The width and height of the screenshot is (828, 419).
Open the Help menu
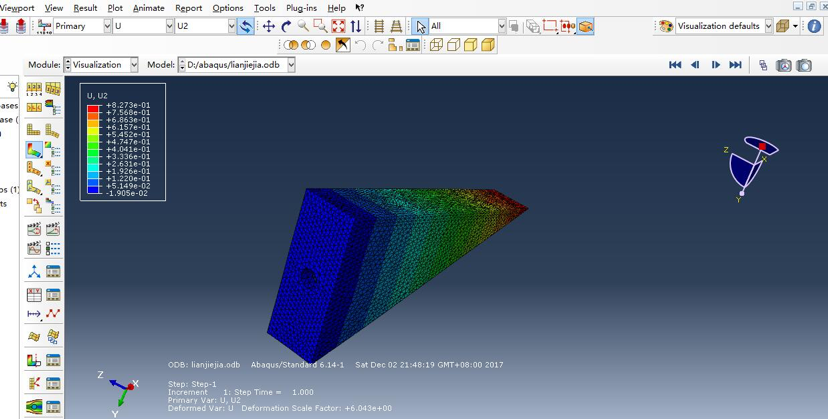(336, 8)
